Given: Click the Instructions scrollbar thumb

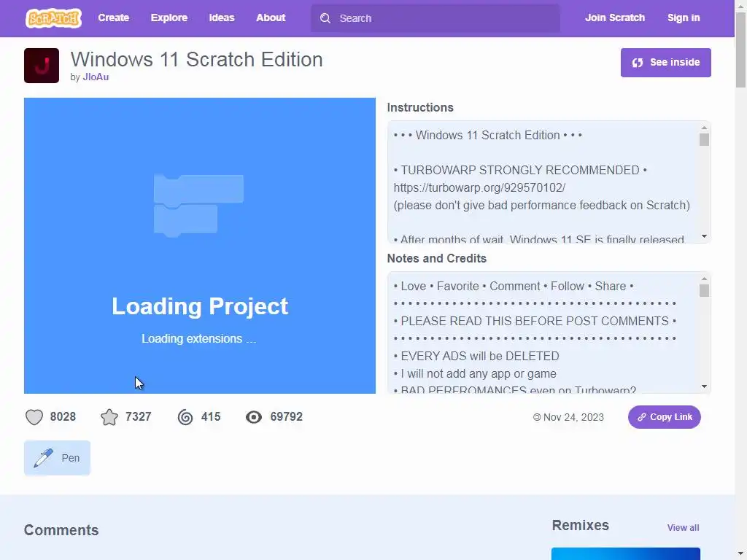Looking at the screenshot, I should (x=704, y=139).
